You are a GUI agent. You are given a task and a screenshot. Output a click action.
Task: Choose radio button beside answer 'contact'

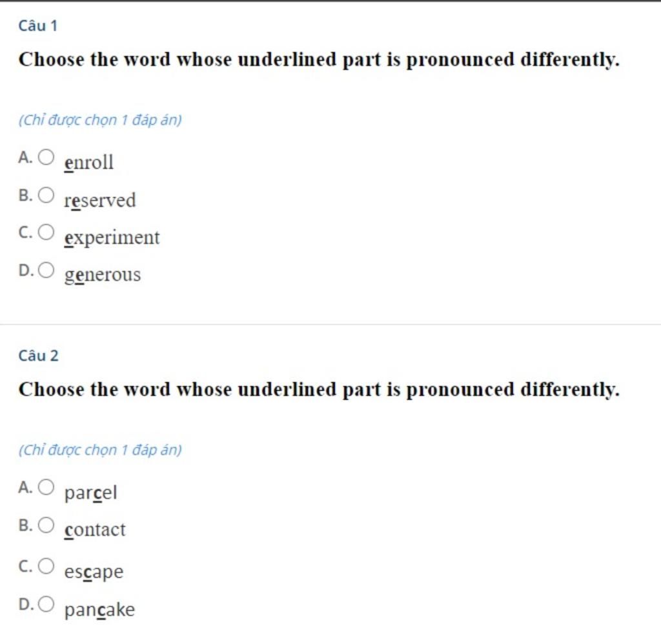point(46,525)
